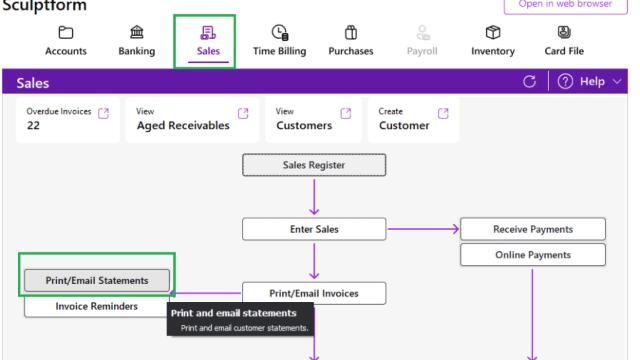
Task: Open the Time Billing clock icon
Action: pyautogui.click(x=280, y=32)
